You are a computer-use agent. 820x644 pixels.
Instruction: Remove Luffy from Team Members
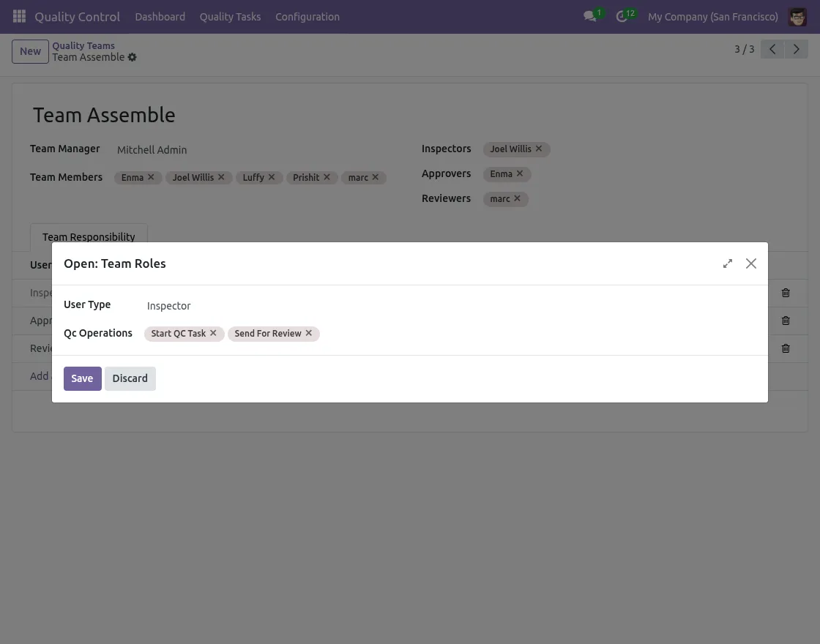tap(272, 177)
